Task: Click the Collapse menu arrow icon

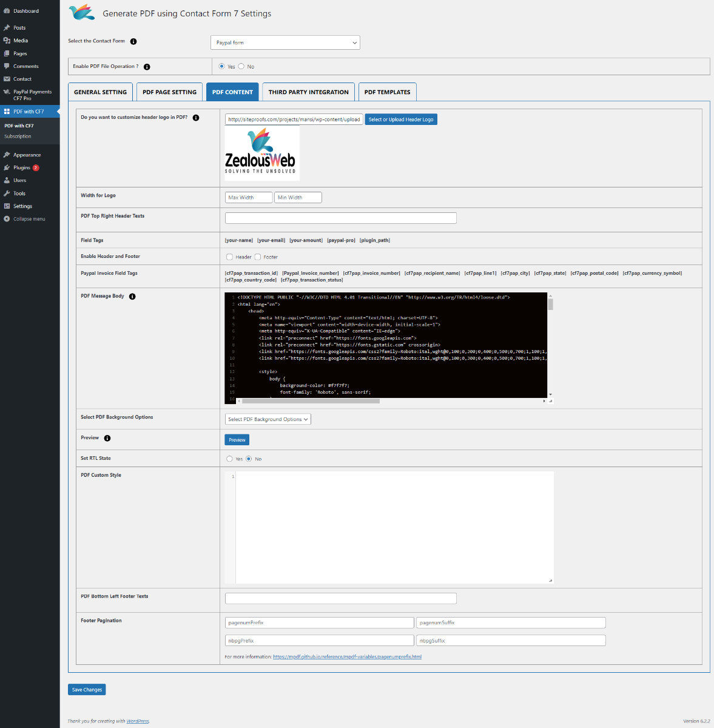Action: coord(7,219)
